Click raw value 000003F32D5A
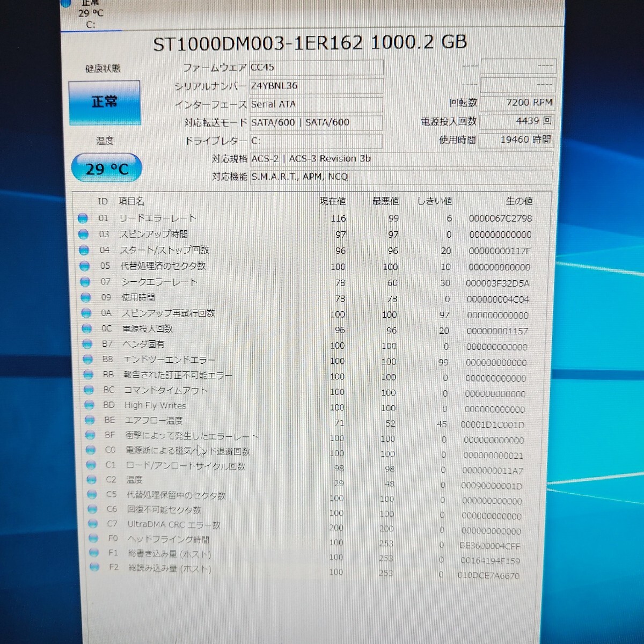The width and height of the screenshot is (644, 644). (497, 283)
